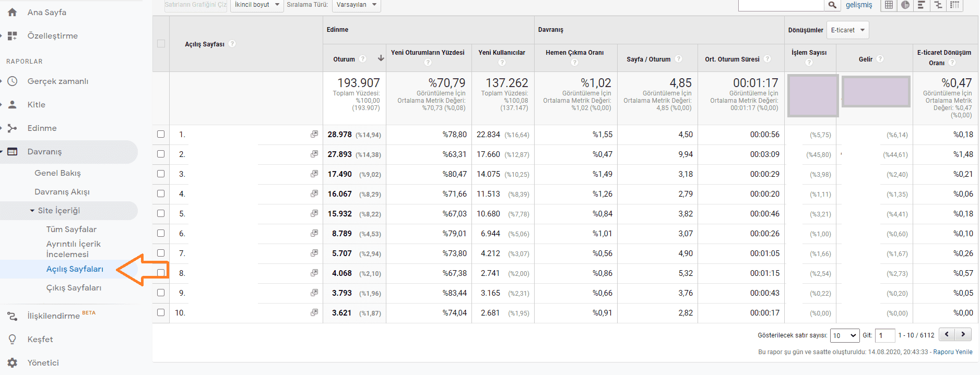The width and height of the screenshot is (980, 375).
Task: Tick the checkbox for row 5
Action: tap(161, 213)
